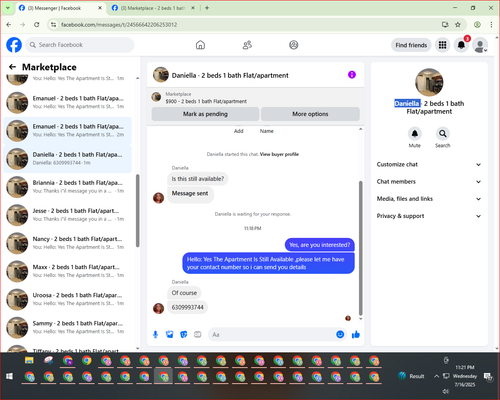Open the taskbar notification center icon
Image resolution: width=500 pixels, height=400 pixels.
488,376
